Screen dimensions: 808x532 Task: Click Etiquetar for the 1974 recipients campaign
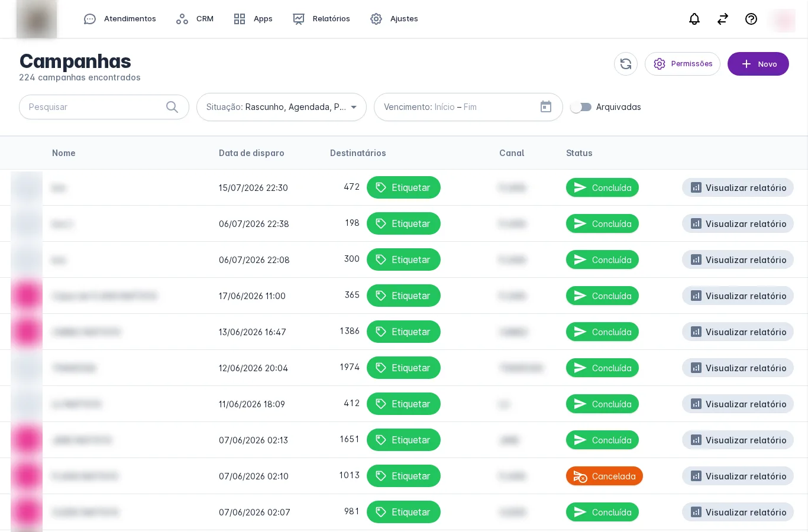(403, 368)
